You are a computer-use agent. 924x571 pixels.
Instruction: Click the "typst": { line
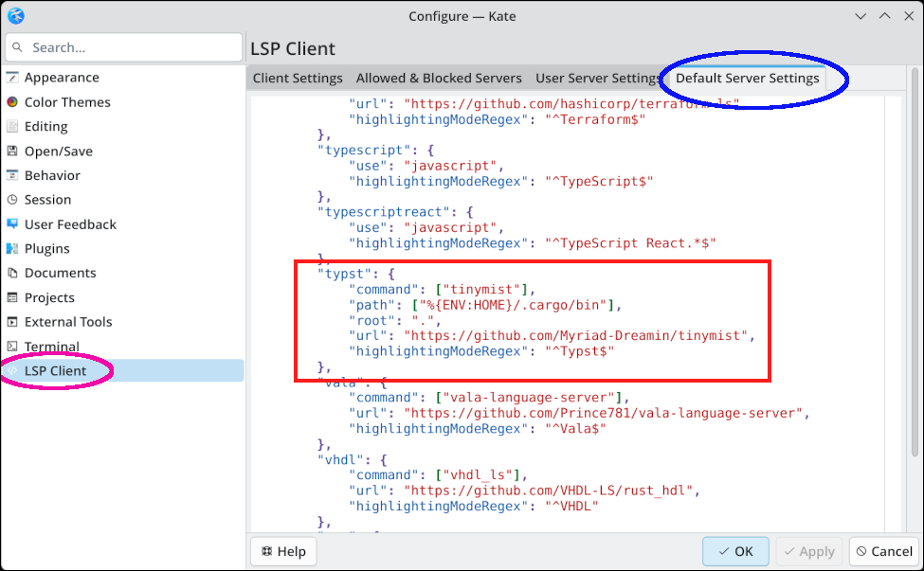tap(356, 274)
